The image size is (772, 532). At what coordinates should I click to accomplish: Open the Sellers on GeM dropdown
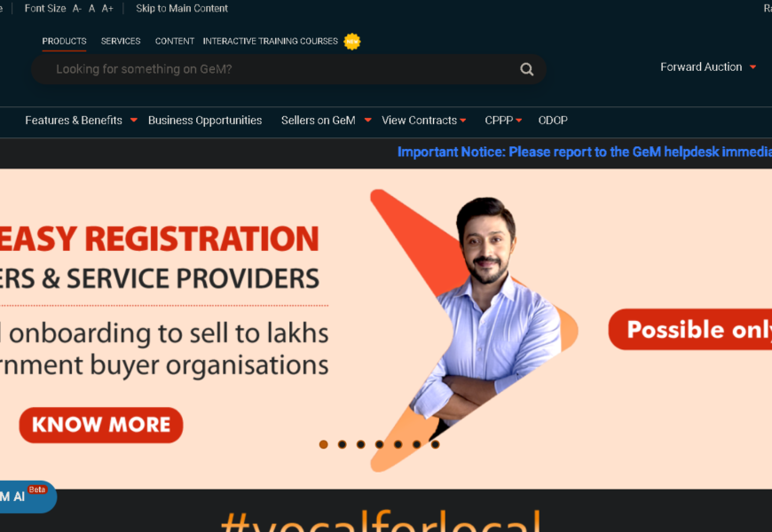(326, 121)
